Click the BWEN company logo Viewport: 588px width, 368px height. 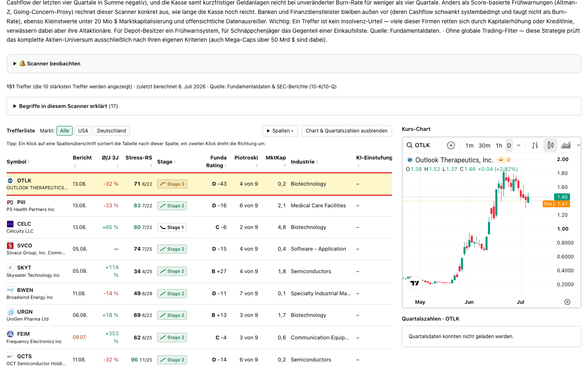10,290
